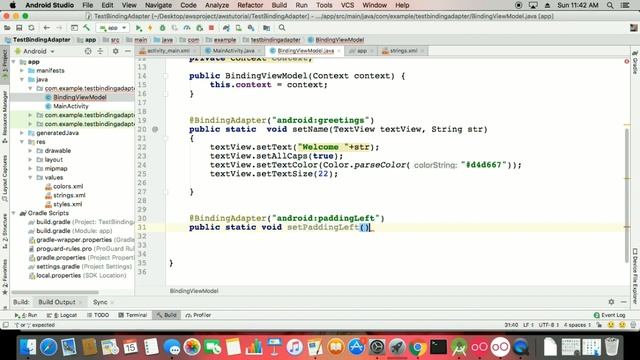Collapse the java folder
This screenshot has height=360, width=640.
(x=22, y=80)
